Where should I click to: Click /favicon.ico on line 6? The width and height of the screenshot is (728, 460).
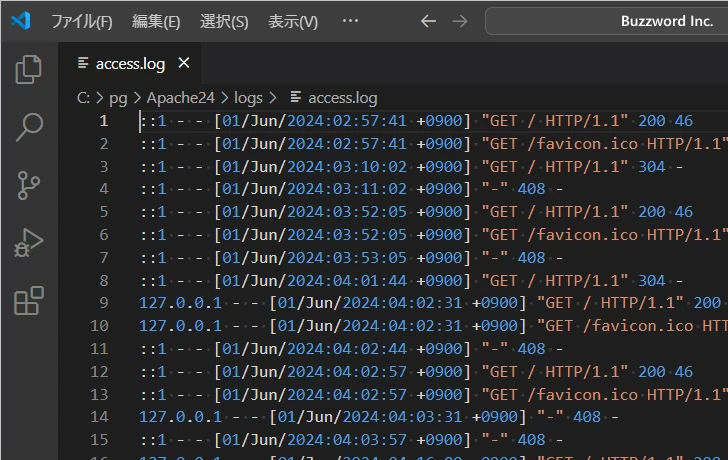[x=583, y=235]
